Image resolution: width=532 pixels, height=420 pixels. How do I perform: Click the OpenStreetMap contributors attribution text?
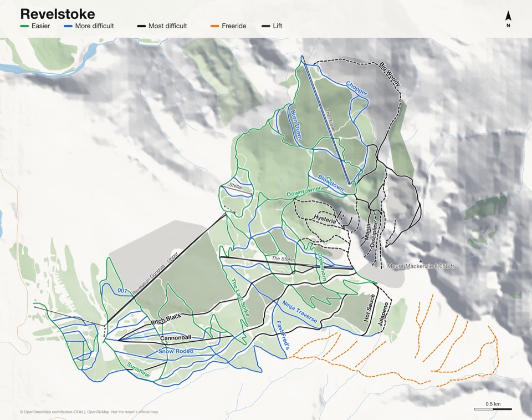pos(89,412)
